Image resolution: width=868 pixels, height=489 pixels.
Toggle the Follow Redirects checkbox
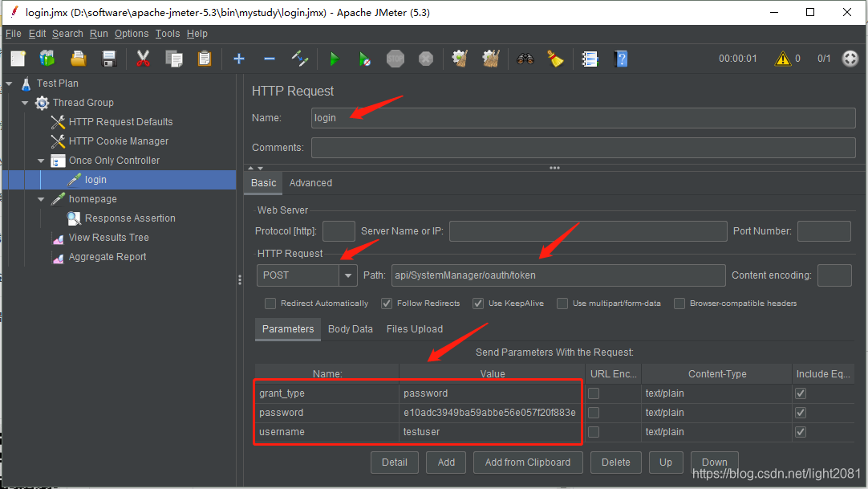point(387,304)
